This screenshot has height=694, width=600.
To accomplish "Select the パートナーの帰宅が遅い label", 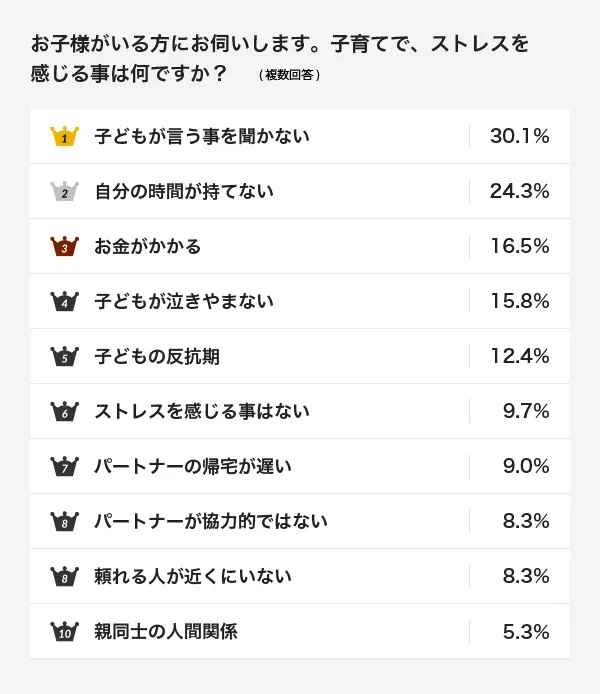I will click(x=192, y=466).
